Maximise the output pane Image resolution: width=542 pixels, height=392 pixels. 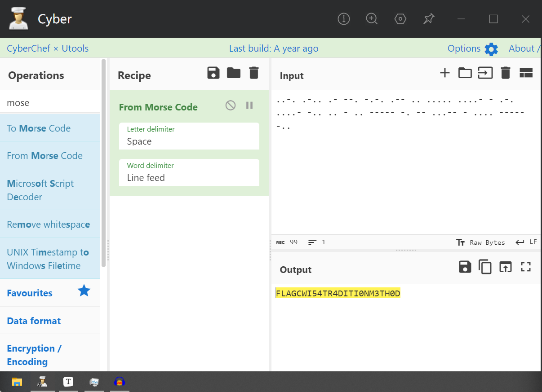coord(526,267)
